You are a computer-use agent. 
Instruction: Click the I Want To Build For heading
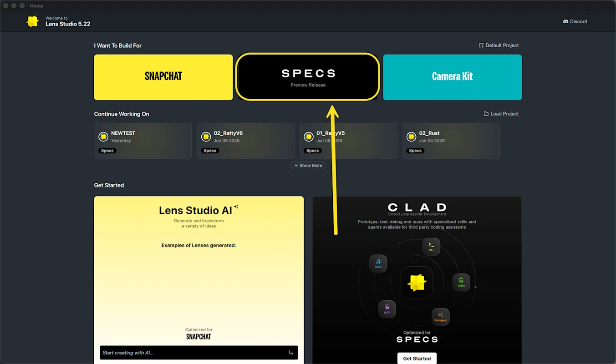118,45
